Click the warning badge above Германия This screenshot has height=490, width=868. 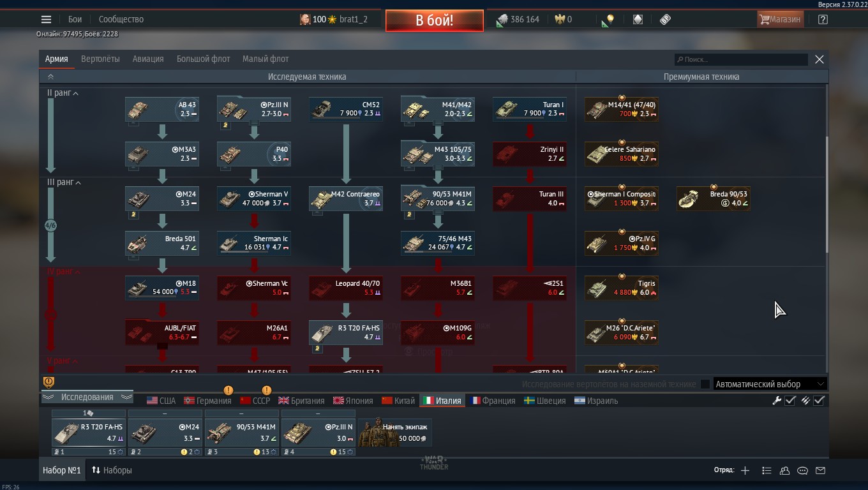228,390
